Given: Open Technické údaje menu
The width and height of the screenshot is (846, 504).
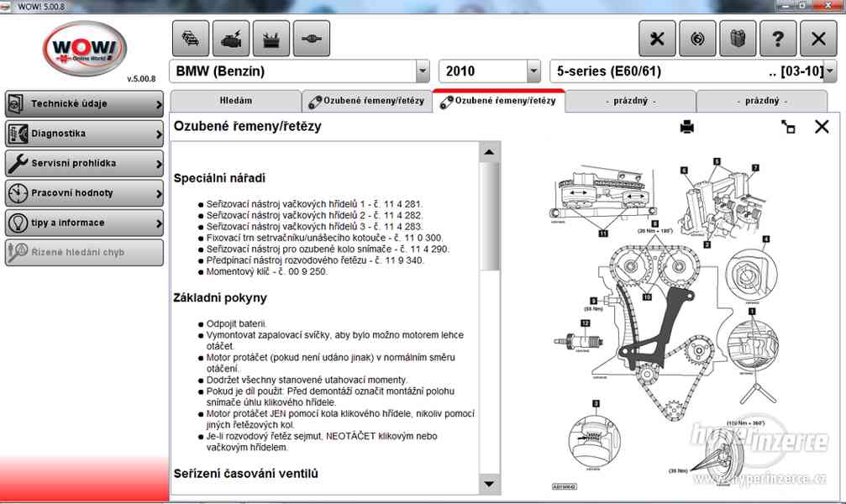Looking at the screenshot, I should pyautogui.click(x=84, y=103).
